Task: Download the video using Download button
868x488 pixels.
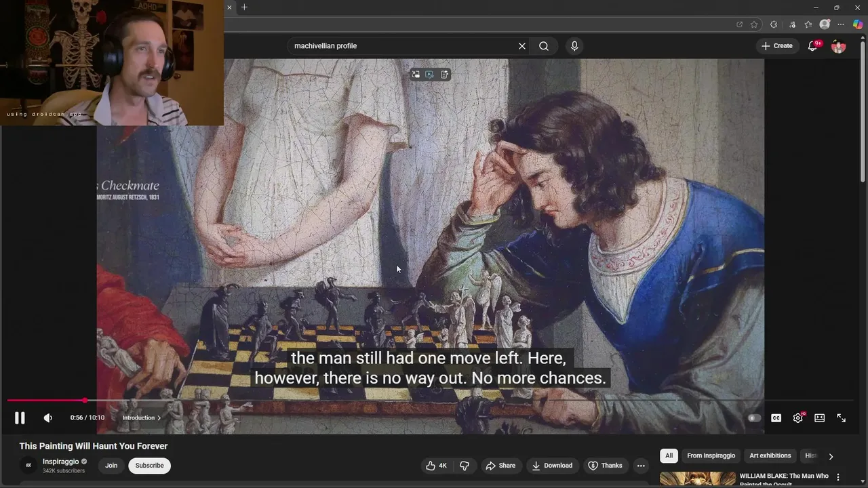Action: (x=552, y=466)
